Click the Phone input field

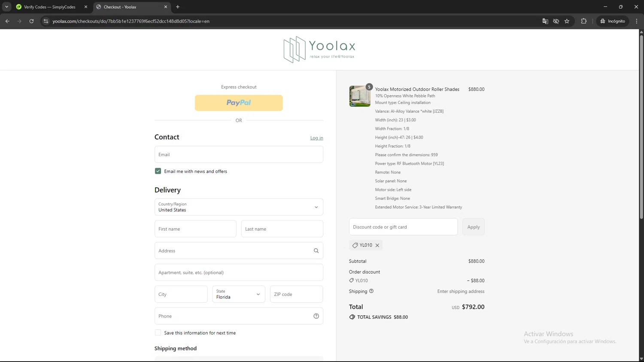coord(239,316)
